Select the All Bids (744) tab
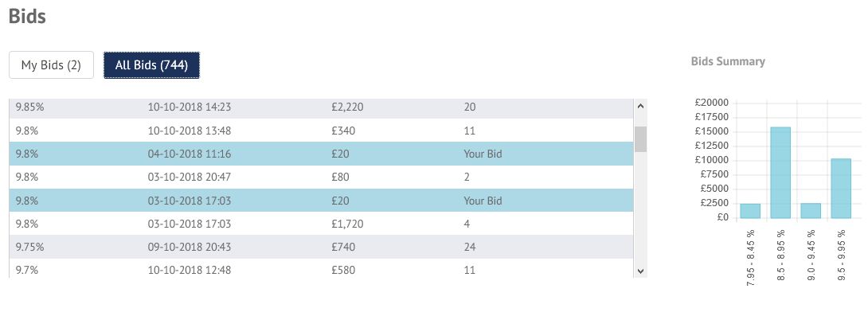The image size is (868, 312). click(x=151, y=65)
